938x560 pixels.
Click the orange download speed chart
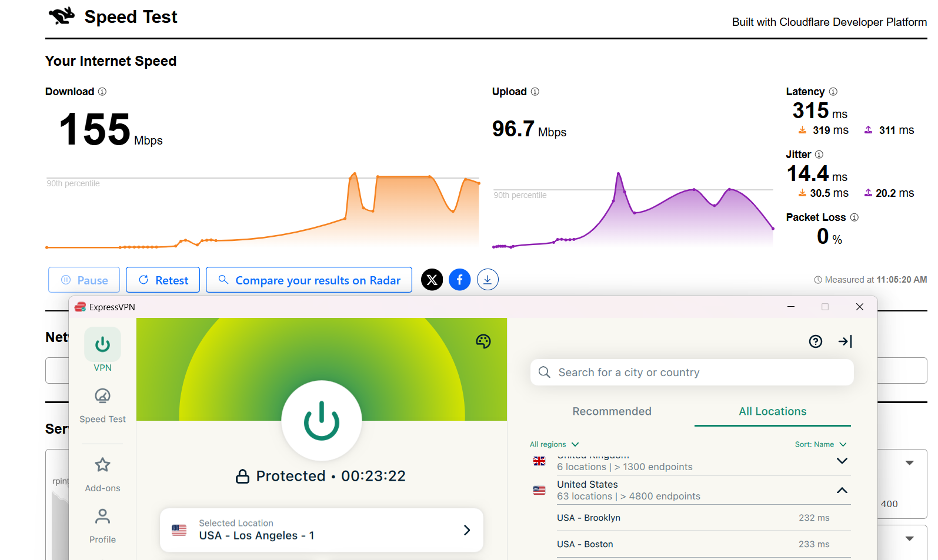point(262,210)
